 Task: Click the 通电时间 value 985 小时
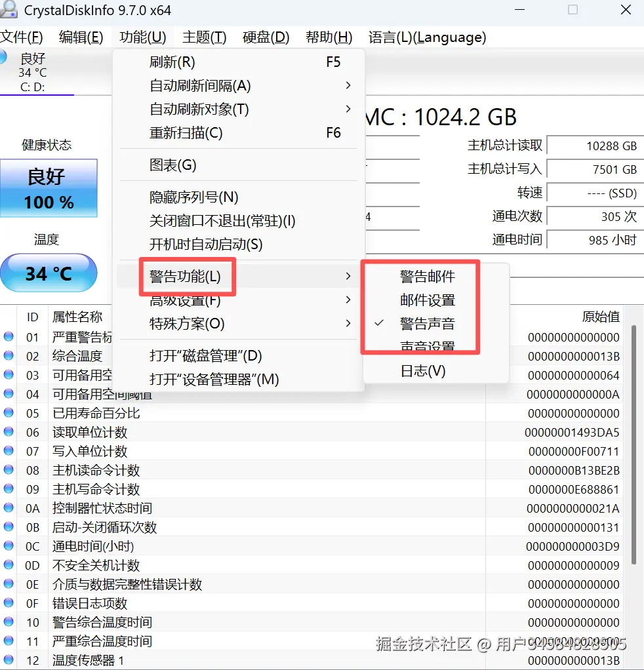[594, 240]
